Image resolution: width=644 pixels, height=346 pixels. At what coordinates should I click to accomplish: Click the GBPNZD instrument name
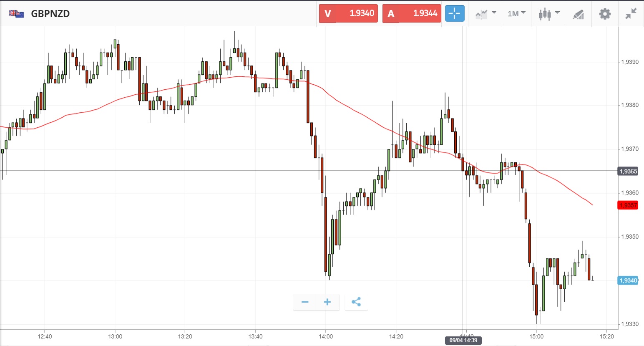(x=50, y=14)
